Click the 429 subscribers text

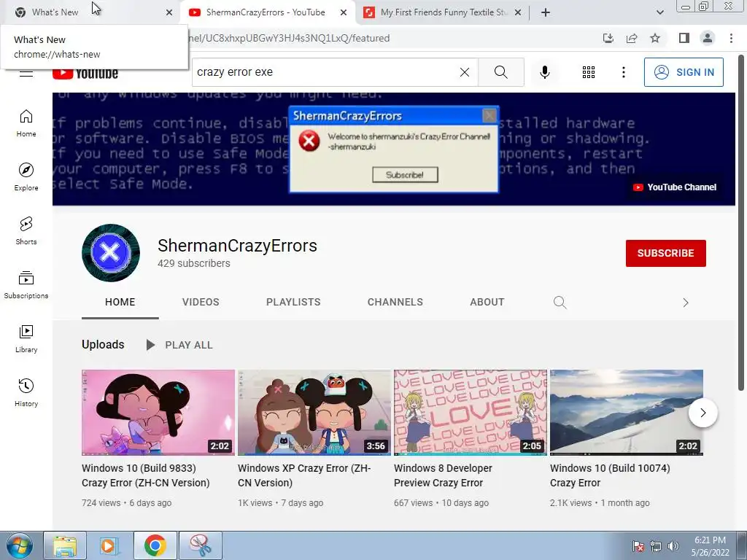coord(194,263)
